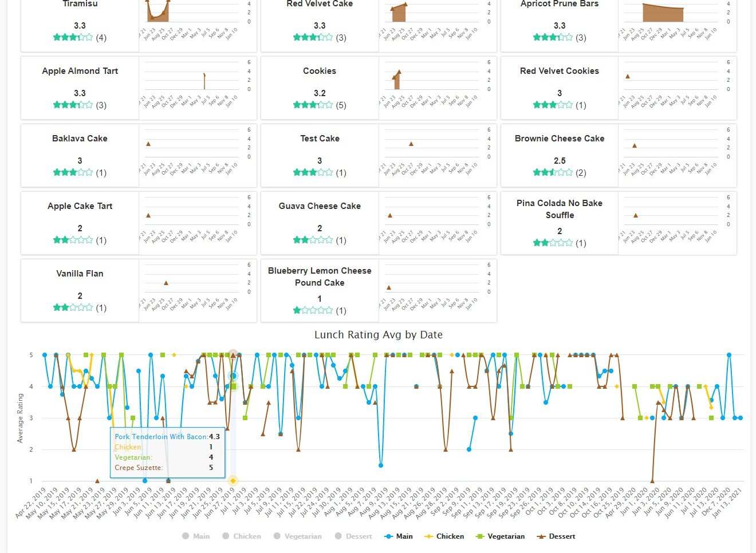Click the (2) review count on Brownie Cheese Cake
Image resolution: width=756 pixels, height=553 pixels.
[581, 173]
